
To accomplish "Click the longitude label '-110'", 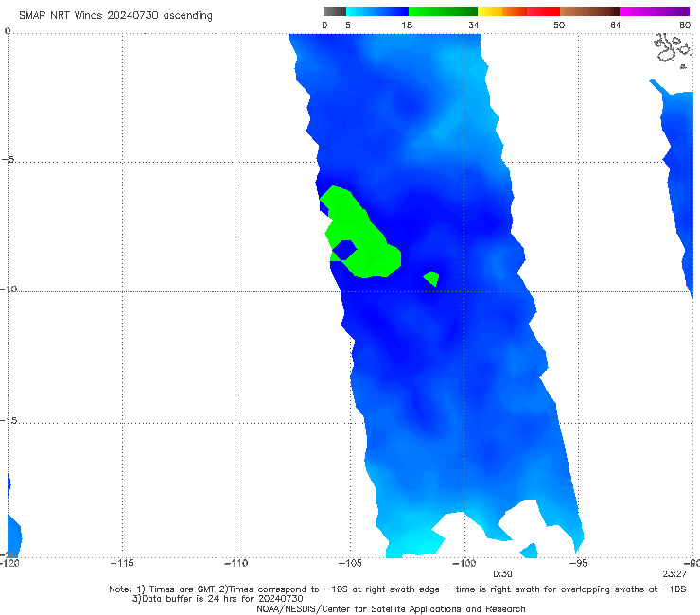I will coord(236,563).
